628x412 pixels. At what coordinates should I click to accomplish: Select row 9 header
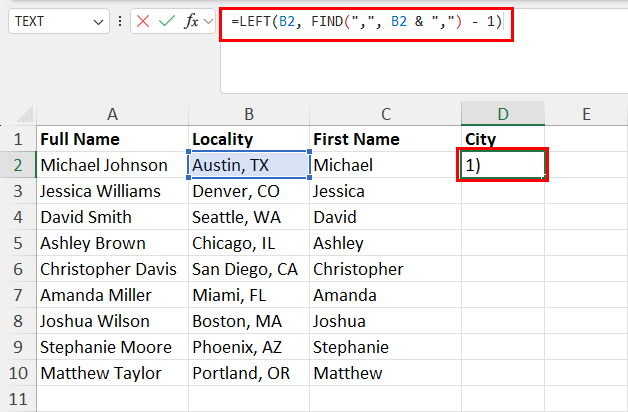18,347
